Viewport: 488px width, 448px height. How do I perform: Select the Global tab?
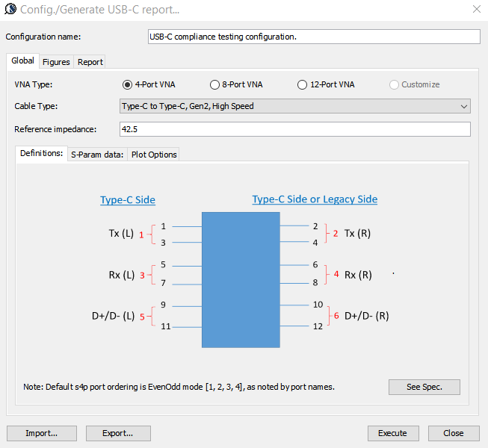22,61
